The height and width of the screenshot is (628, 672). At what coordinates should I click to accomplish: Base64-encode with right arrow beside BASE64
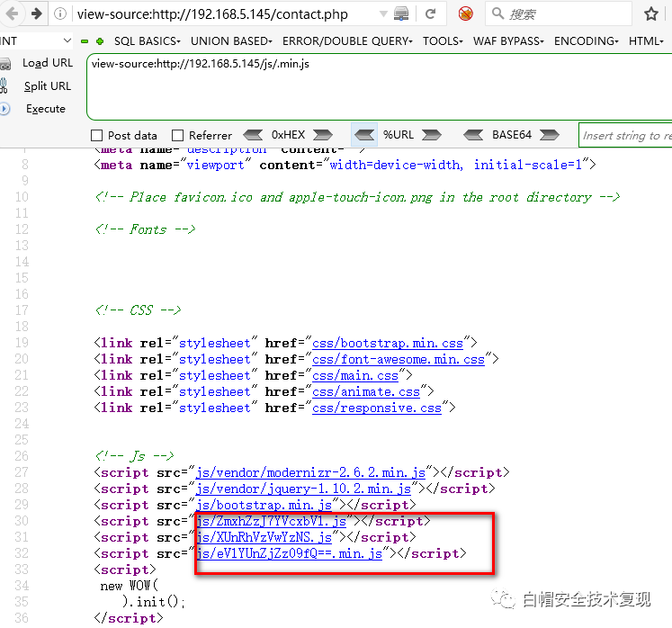550,135
